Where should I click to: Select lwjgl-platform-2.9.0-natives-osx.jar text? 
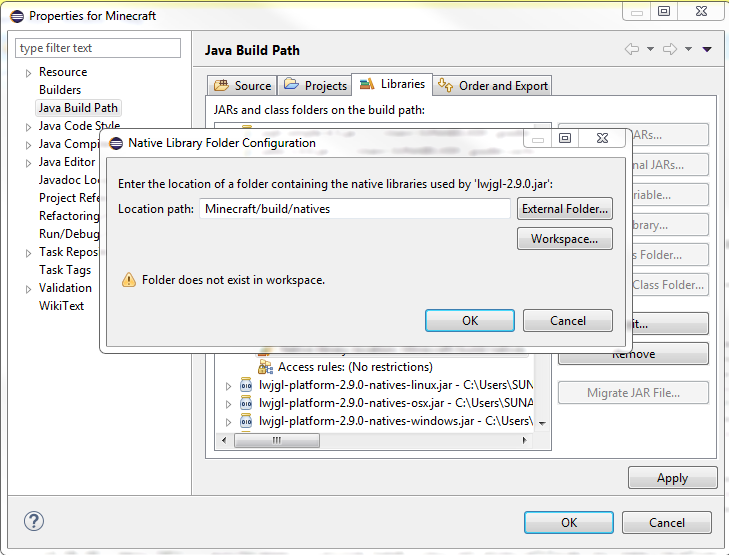click(x=351, y=403)
